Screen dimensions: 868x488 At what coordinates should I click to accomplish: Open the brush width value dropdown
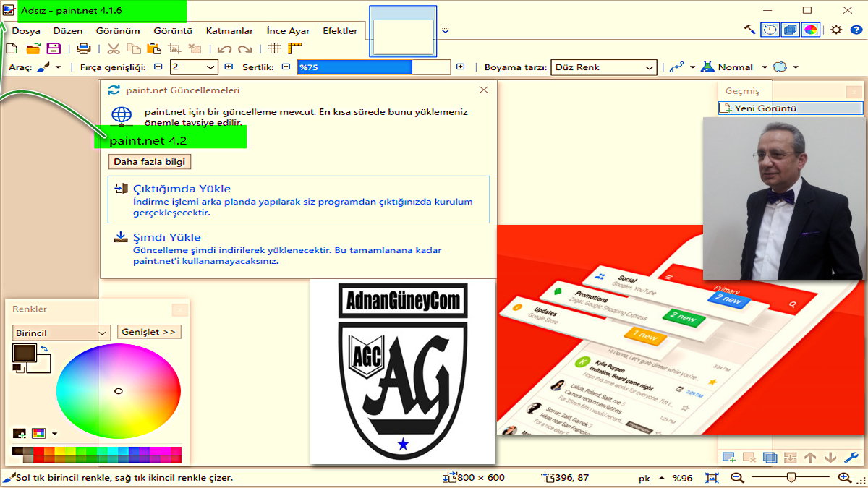210,67
